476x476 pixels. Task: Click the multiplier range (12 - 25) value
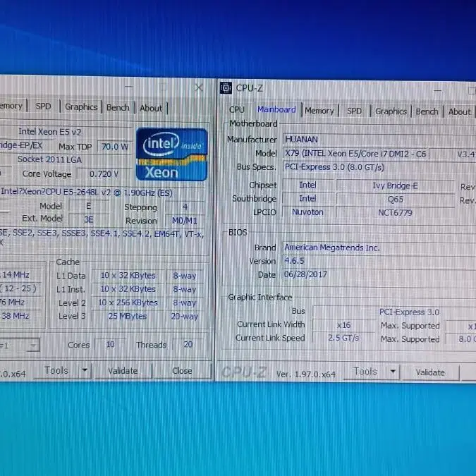tap(20, 288)
